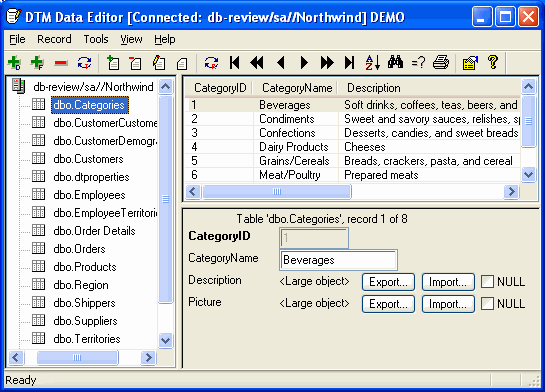
Task: Open the File menu
Action: point(17,39)
